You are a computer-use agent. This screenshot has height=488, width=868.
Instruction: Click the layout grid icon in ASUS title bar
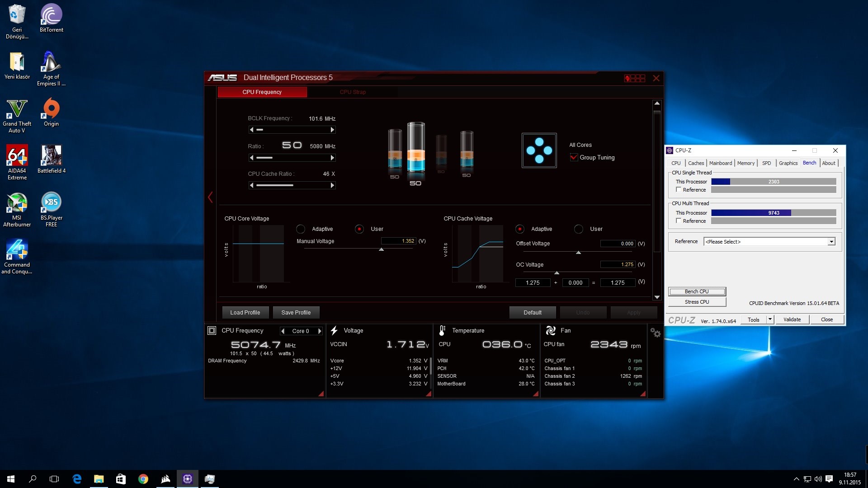(x=635, y=78)
